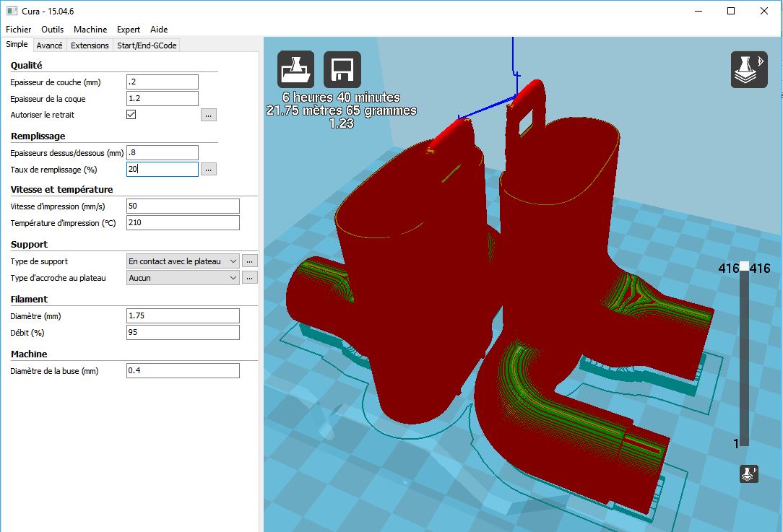
Task: Click the Température d'impression input field
Action: tap(182, 223)
